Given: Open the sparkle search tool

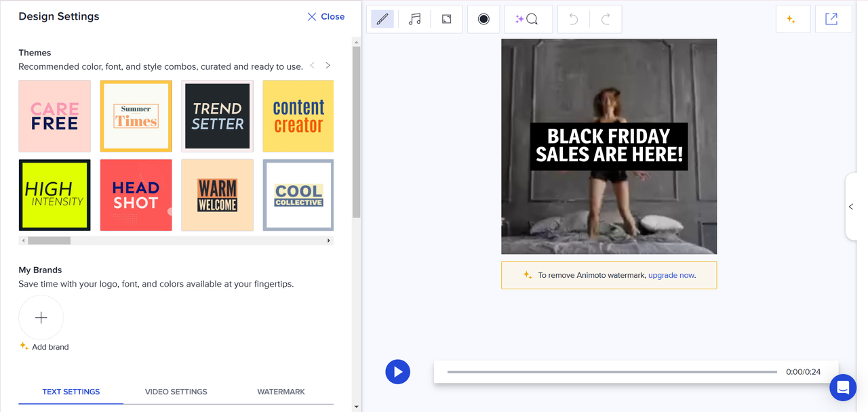Looking at the screenshot, I should [528, 20].
